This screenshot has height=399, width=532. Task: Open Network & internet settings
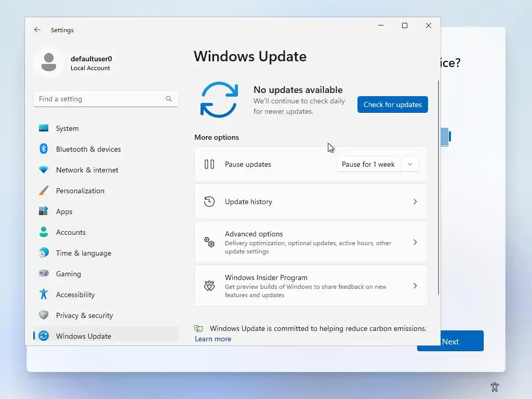[106, 170]
